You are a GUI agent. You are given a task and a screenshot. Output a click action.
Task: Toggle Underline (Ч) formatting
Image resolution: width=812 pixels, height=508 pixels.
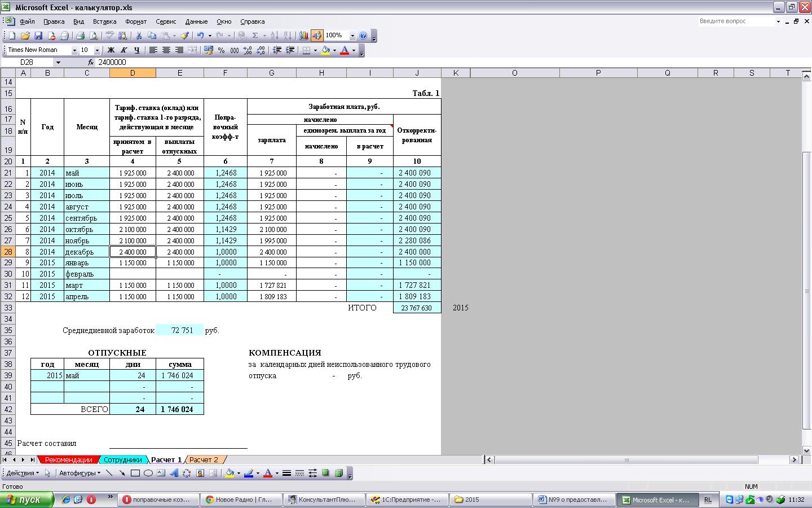136,50
